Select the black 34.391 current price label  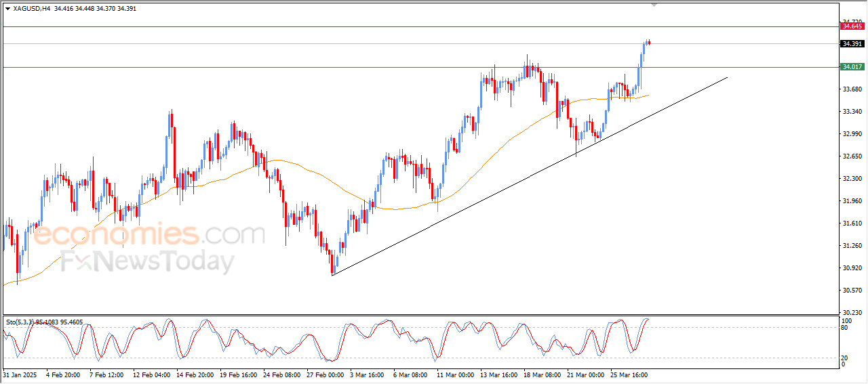point(852,43)
